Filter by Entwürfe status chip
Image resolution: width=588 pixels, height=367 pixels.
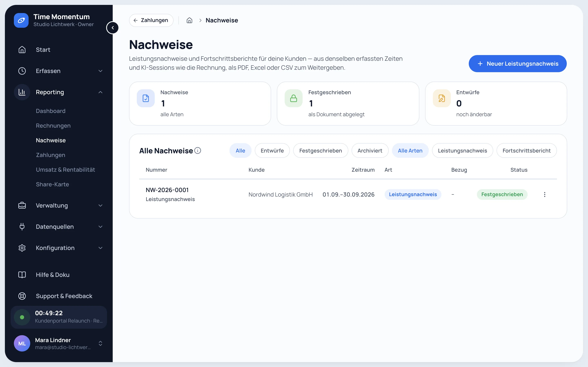(272, 150)
